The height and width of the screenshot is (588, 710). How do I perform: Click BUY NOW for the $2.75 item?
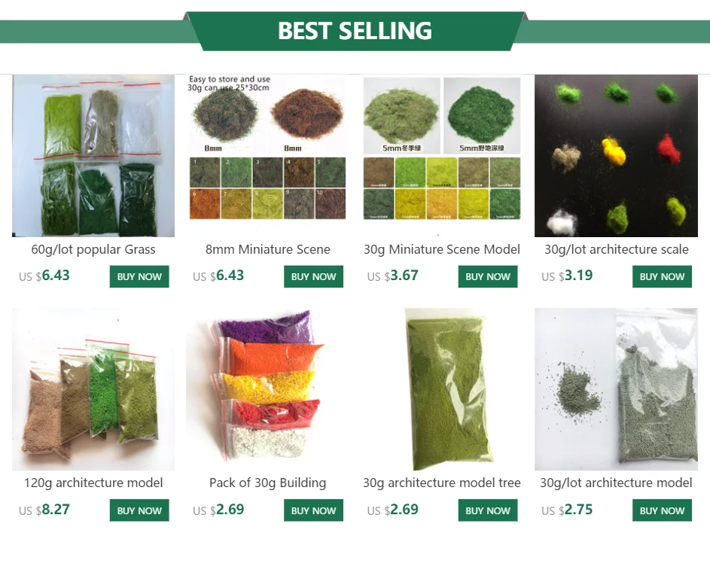(662, 510)
